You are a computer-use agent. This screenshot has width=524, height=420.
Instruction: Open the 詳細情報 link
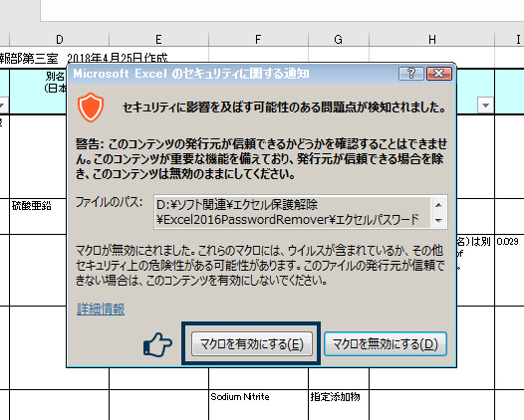(101, 310)
